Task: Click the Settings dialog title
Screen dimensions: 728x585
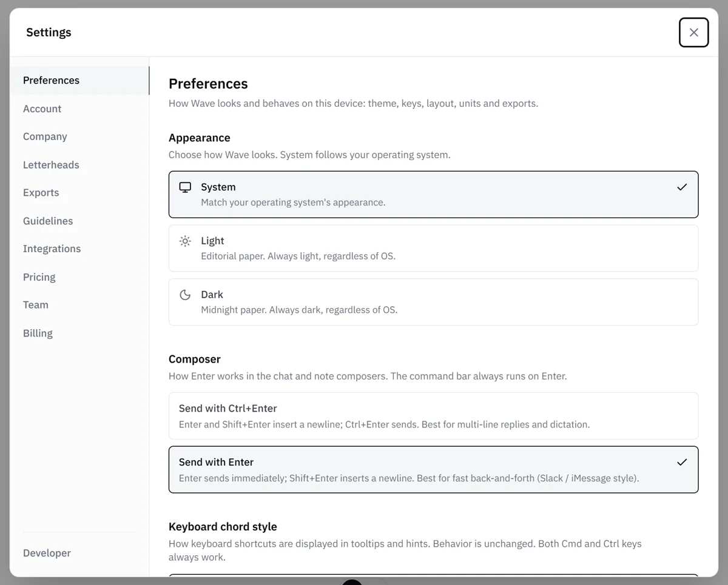Action: pos(49,33)
